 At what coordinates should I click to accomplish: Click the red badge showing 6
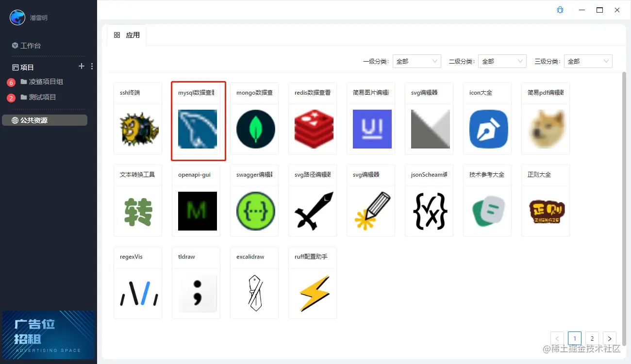[x=11, y=83]
